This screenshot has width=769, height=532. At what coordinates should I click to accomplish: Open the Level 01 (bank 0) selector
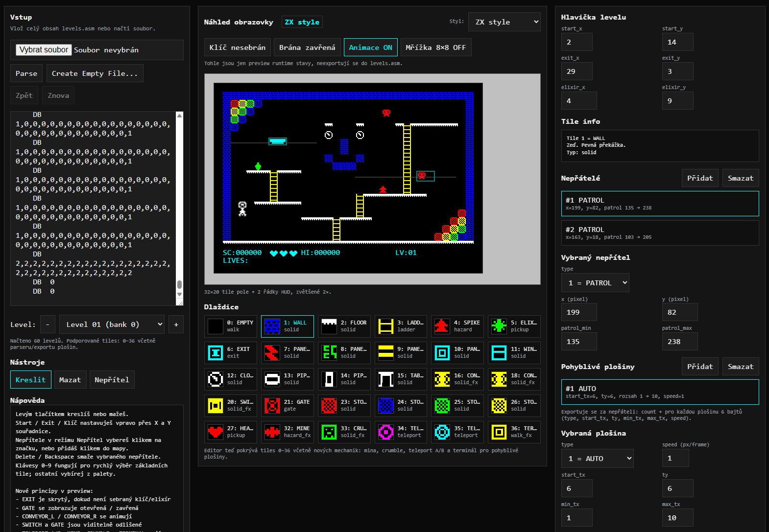112,324
